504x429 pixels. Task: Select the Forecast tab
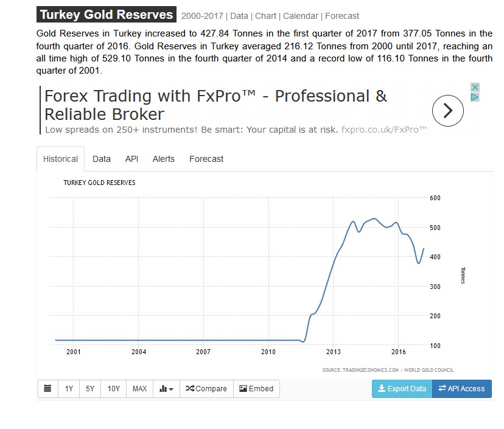206,159
